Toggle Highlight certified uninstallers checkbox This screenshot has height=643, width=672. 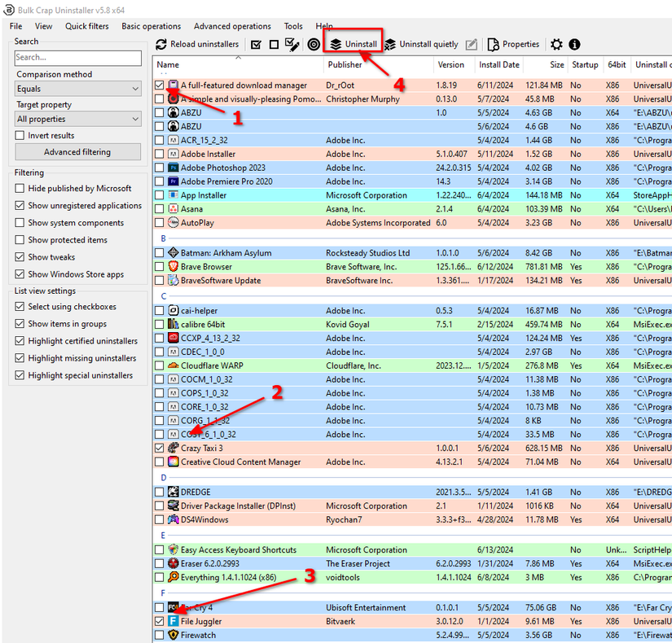coord(20,340)
